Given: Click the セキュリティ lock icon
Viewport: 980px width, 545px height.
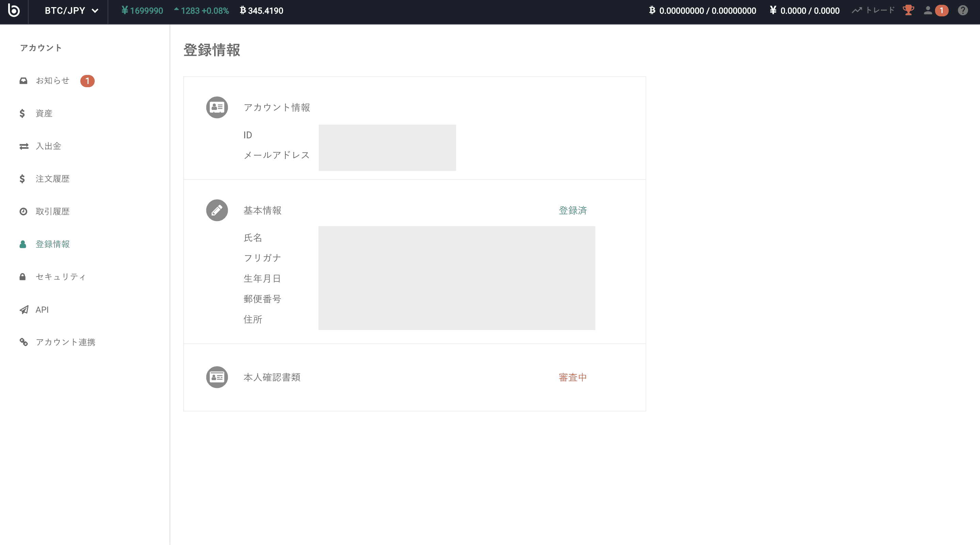Looking at the screenshot, I should point(23,277).
